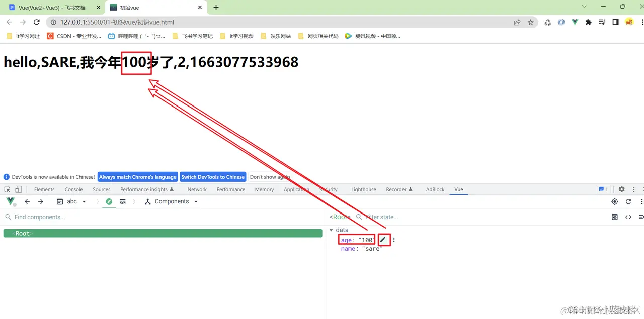The image size is (644, 319).
Task: Click select component in page target icon
Action: [x=614, y=201]
